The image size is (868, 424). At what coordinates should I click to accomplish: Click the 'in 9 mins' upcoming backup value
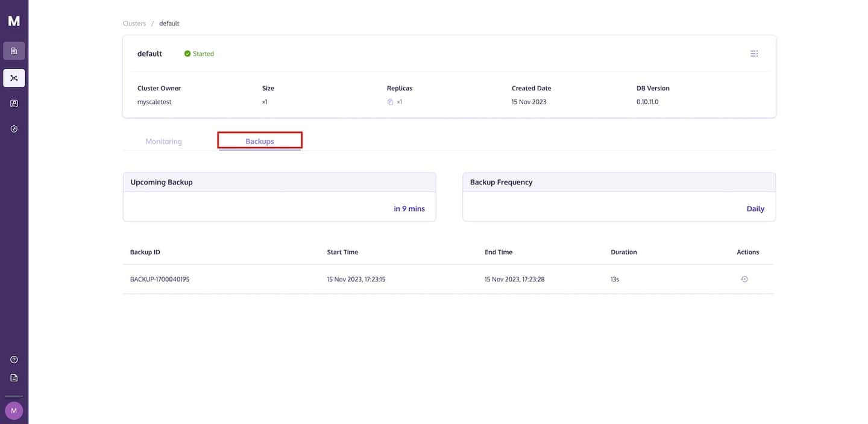click(409, 208)
